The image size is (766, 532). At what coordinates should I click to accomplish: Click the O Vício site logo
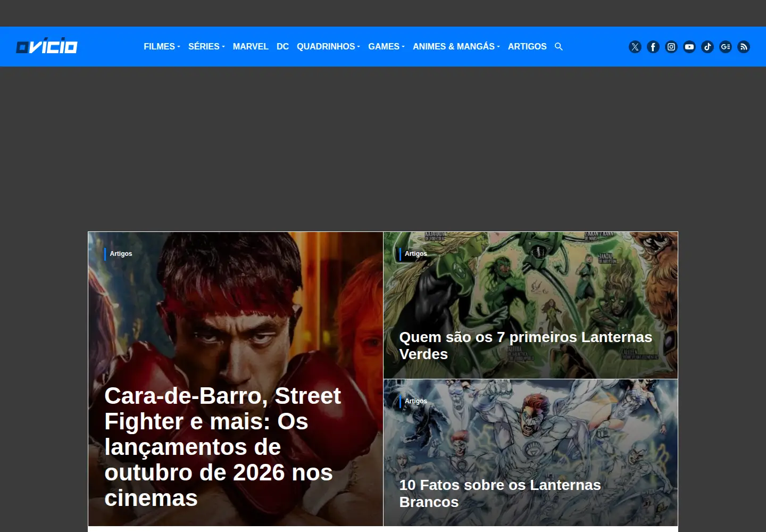[47, 46]
